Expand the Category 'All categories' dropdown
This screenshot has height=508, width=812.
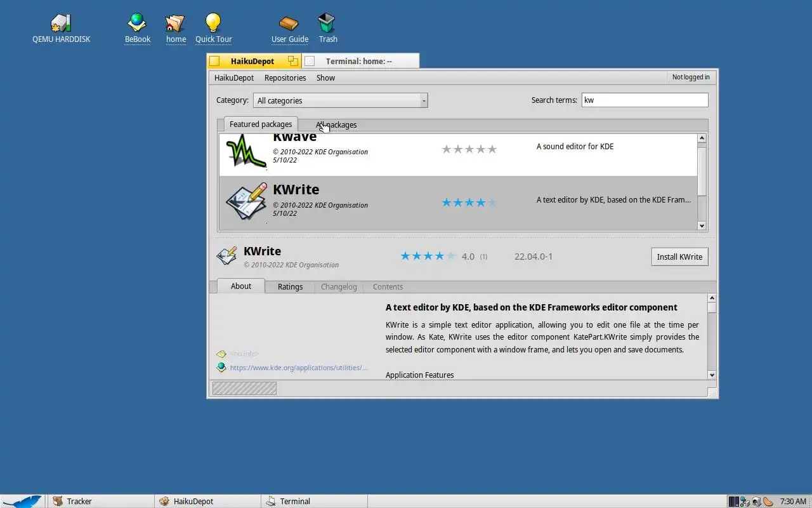[x=341, y=100]
